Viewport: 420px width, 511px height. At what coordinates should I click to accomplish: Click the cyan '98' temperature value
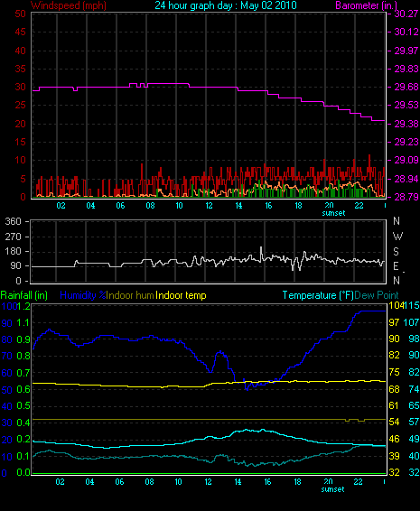pyautogui.click(x=415, y=339)
